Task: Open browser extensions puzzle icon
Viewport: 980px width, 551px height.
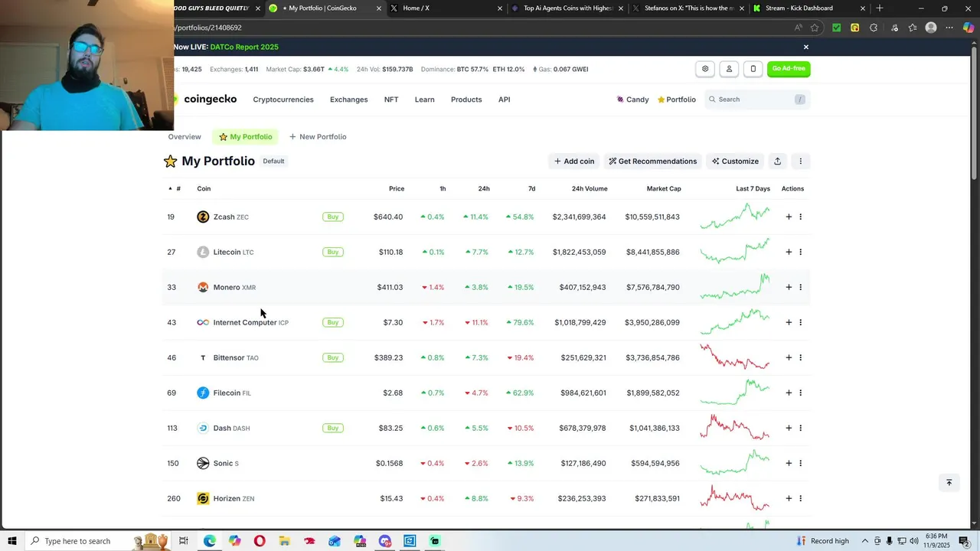Action: [874, 28]
